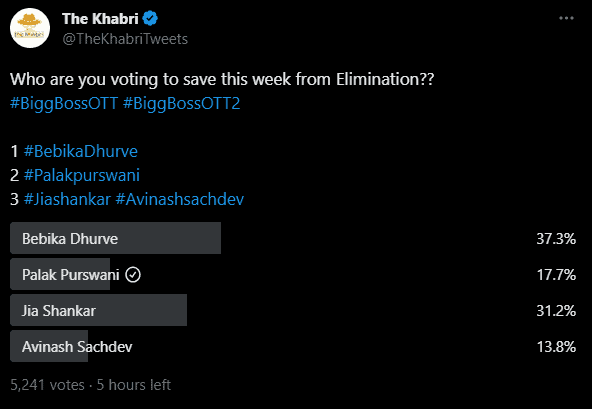The image size is (592, 409).
Task: Open the @TheKhabriTweets handle
Action: point(125,39)
